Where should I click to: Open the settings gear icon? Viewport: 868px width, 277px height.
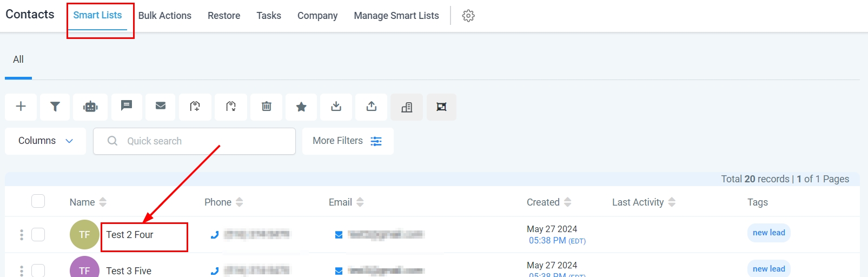[468, 16]
